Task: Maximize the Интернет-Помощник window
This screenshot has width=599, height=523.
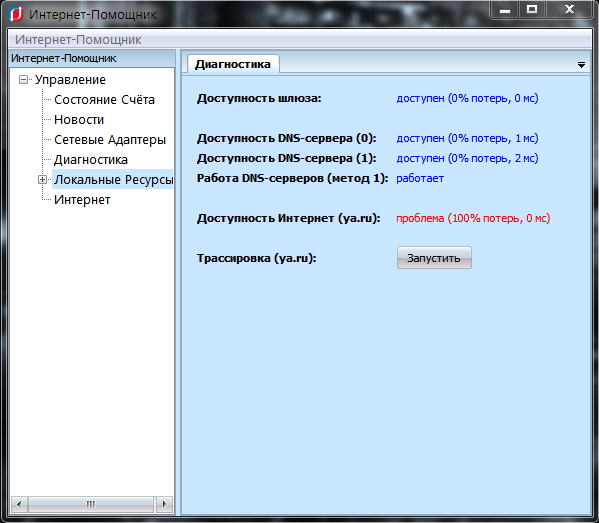Action: [x=532, y=9]
